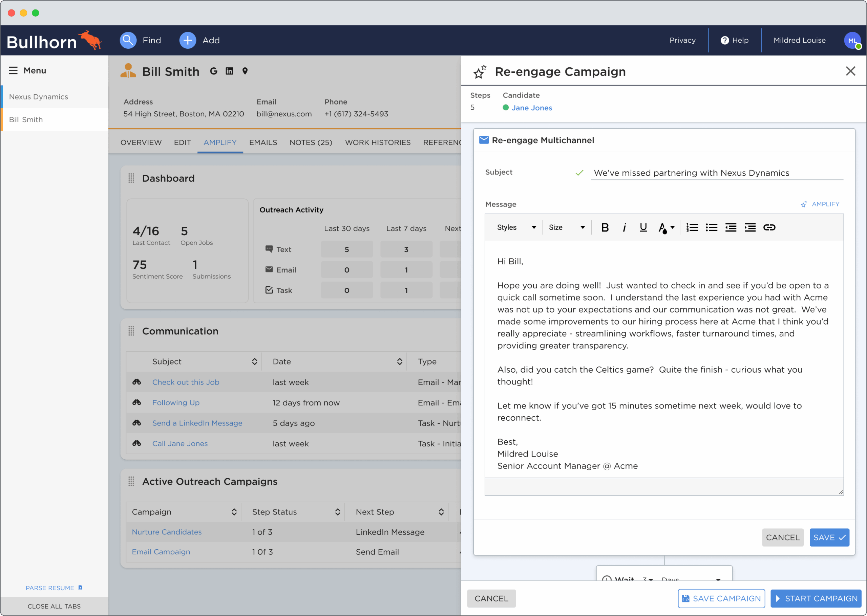This screenshot has height=616, width=867.
Task: Open the Jane Jones candidate link
Action: point(532,108)
